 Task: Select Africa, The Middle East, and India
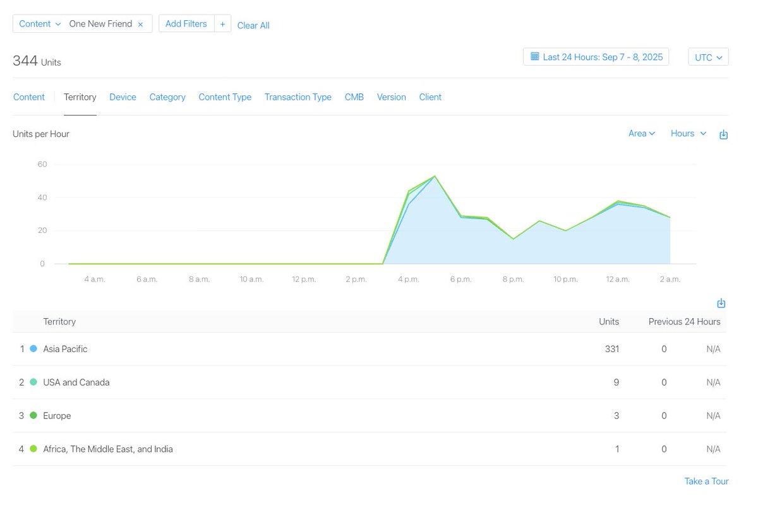coord(108,449)
